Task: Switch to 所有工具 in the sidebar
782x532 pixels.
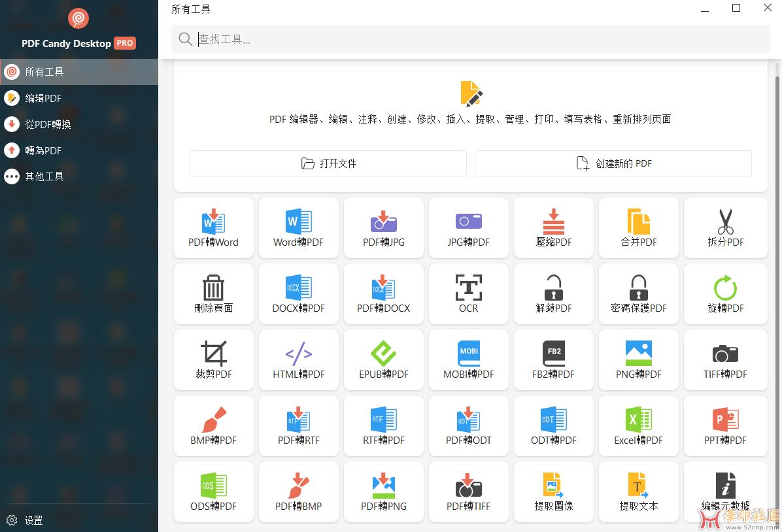Action: [x=79, y=72]
